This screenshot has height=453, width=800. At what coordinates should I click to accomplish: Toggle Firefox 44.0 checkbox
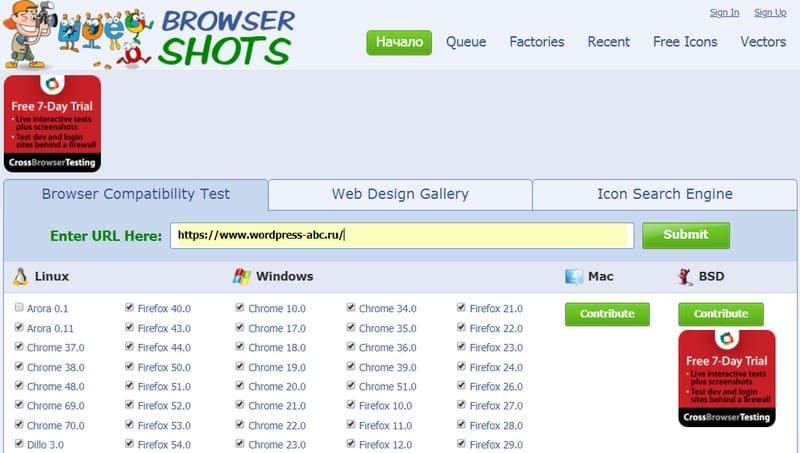[129, 346]
